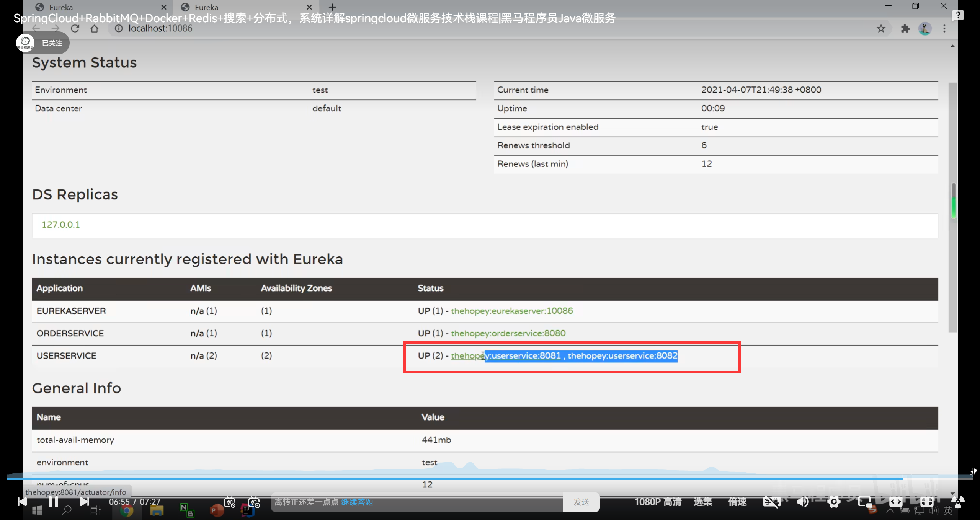
Task: Pause the video playback
Action: tap(53, 502)
